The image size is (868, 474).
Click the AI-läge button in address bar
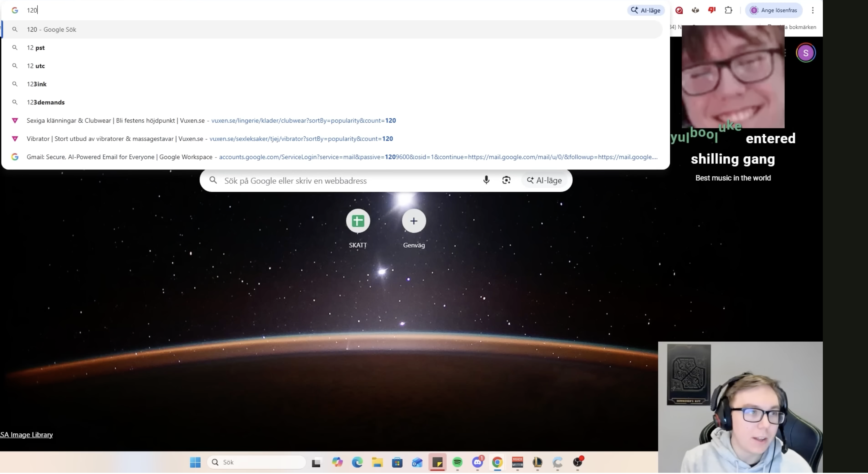[646, 10]
